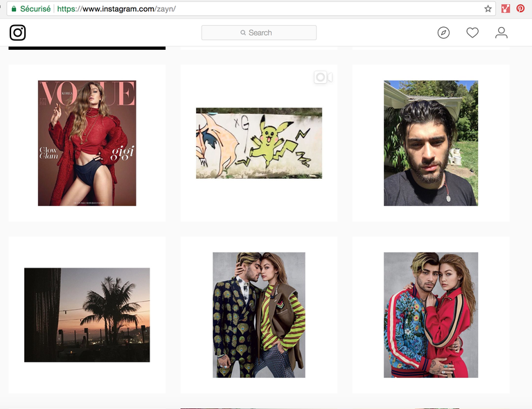This screenshot has width=532, height=409.
Task: Bookmark page with the star icon
Action: (x=488, y=9)
